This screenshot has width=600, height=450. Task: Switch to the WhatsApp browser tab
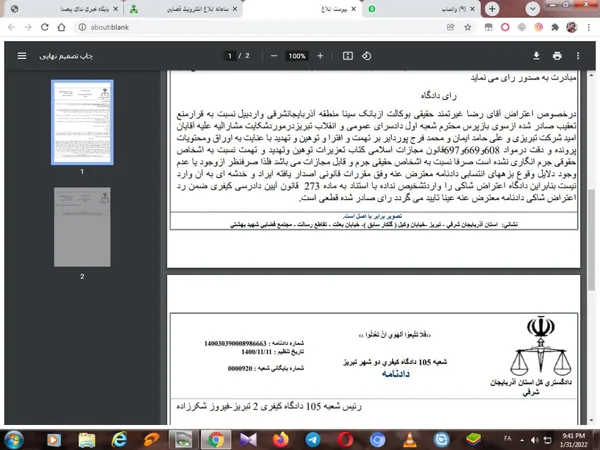(421, 9)
